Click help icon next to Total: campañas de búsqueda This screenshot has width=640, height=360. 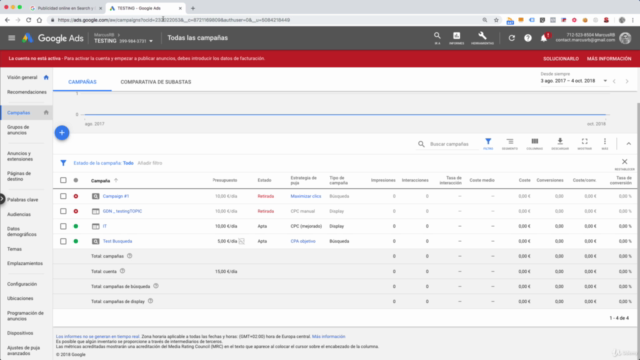coord(156,286)
